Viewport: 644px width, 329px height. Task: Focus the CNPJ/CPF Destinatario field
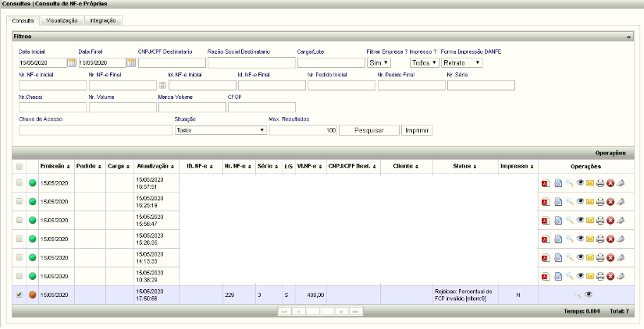coord(172,63)
